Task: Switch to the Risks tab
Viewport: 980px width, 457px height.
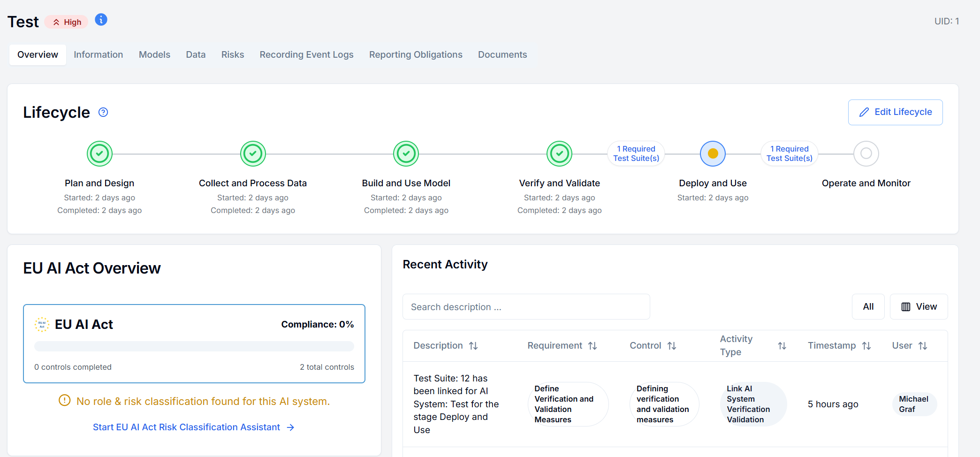Action: [x=232, y=54]
